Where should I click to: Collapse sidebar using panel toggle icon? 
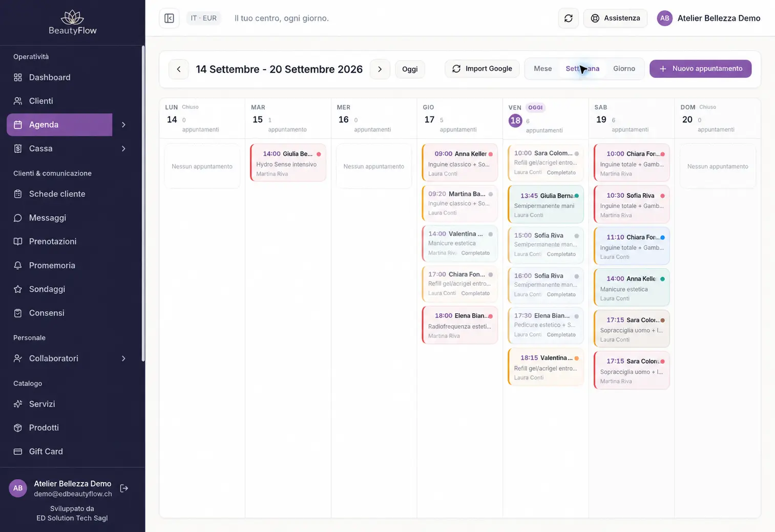(169, 18)
